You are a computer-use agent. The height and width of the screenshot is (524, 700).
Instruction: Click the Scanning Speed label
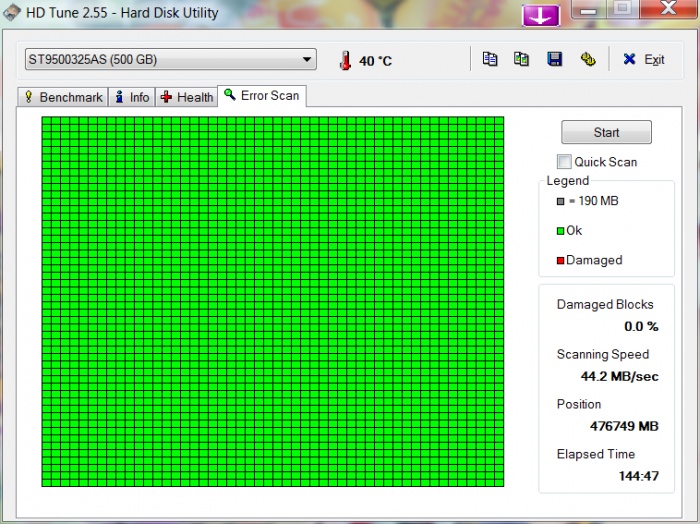click(x=603, y=354)
